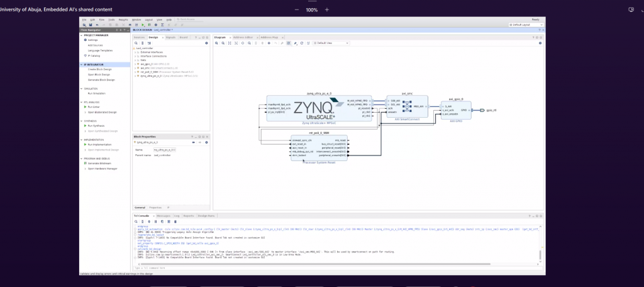Viewport: 644px width, 287px height.
Task: Switch to the Design Runs tab
Action: tap(206, 216)
